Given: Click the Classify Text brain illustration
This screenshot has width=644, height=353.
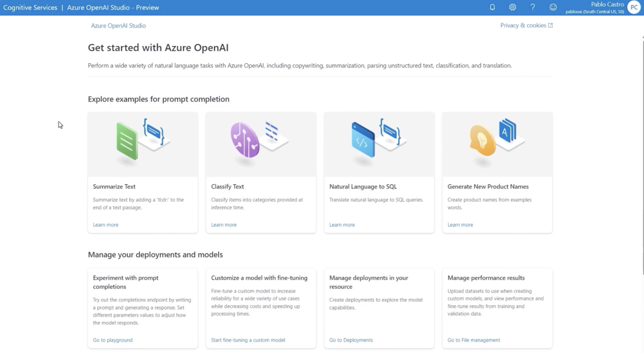Looking at the screenshot, I should [x=261, y=144].
